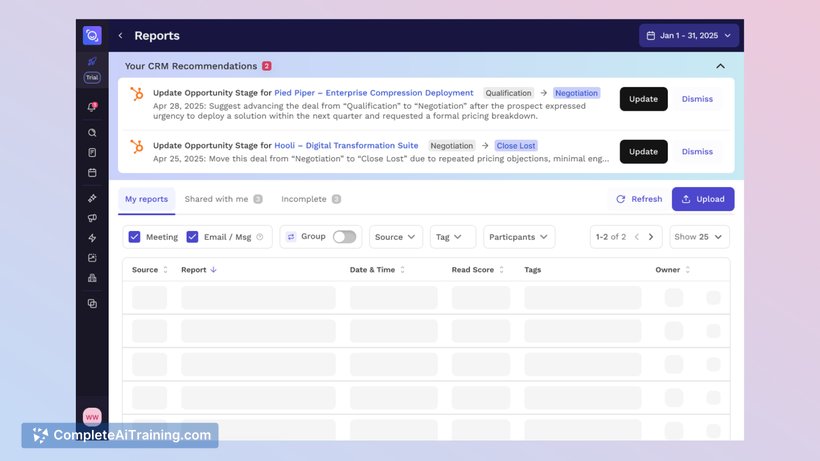Click the Upload button
Screen dimensions: 820x461
703,199
